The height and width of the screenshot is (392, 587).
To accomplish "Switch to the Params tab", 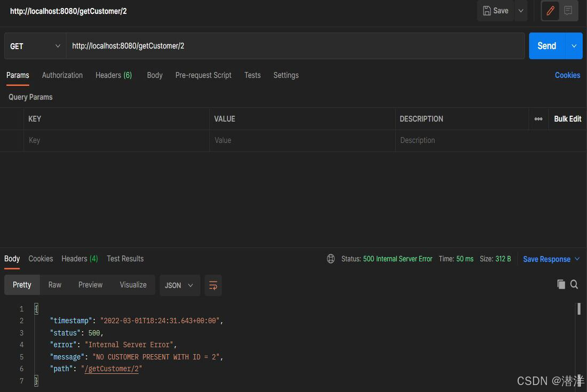I will 18,75.
